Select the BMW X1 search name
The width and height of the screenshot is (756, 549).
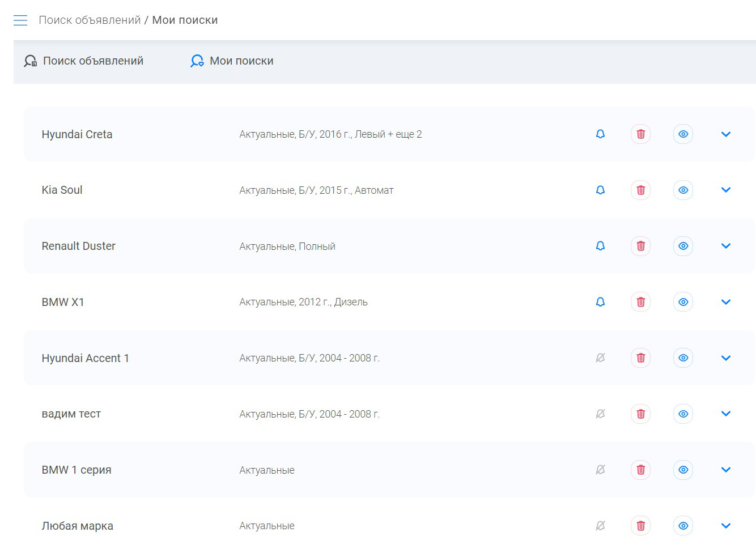(x=63, y=302)
